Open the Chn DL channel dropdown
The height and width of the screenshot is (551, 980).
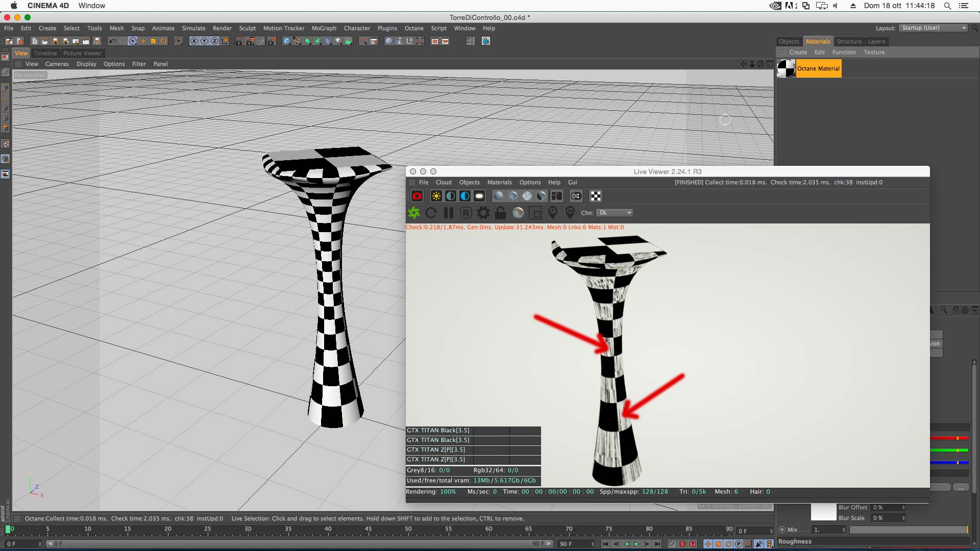click(615, 213)
